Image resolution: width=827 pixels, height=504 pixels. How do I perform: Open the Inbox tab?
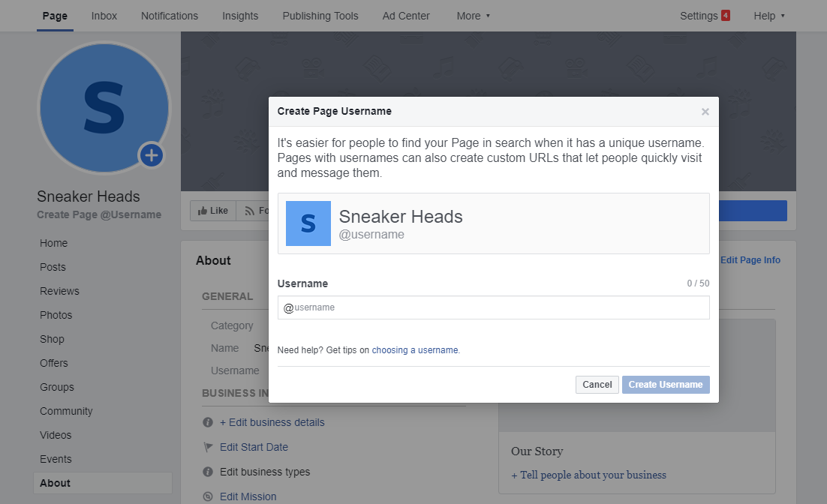click(x=104, y=16)
